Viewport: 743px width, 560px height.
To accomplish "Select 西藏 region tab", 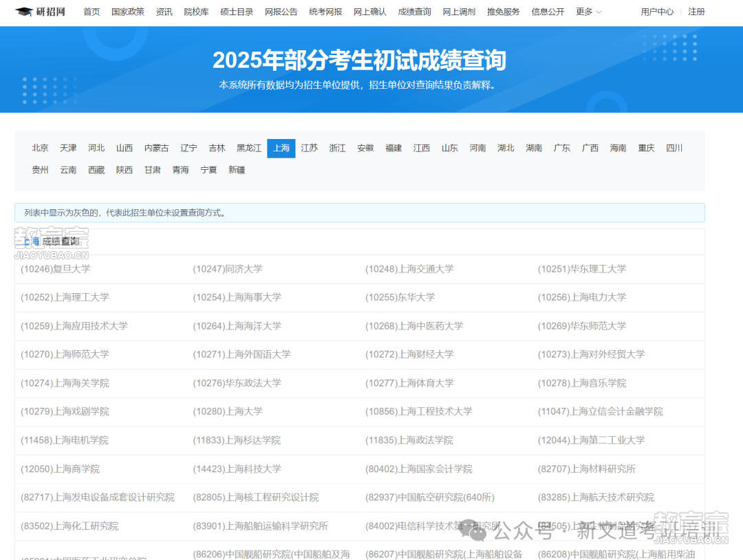I will [96, 170].
